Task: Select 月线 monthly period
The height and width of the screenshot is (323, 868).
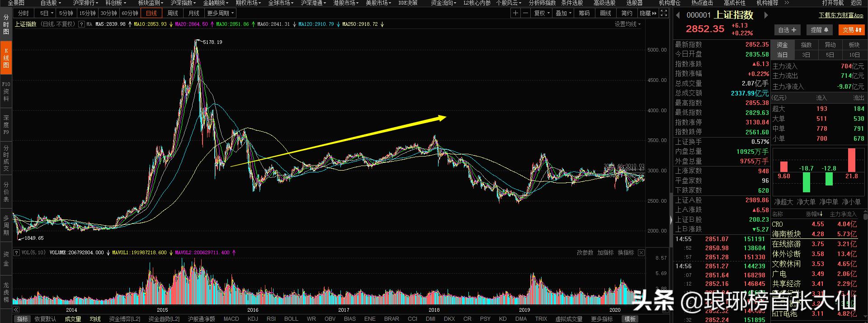Action: coord(193,13)
